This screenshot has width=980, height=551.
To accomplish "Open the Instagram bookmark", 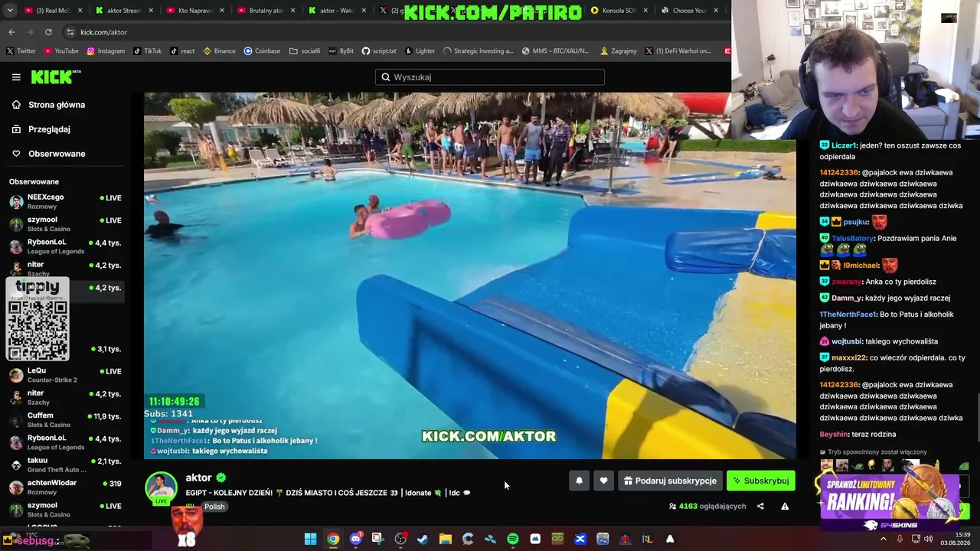I will (106, 51).
